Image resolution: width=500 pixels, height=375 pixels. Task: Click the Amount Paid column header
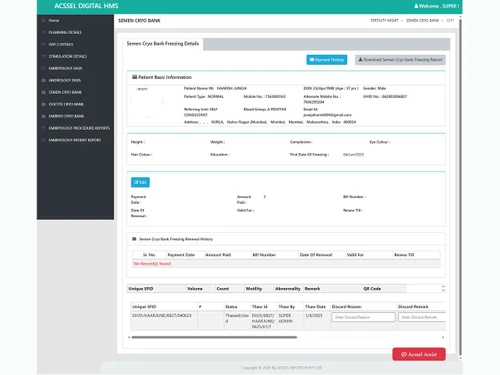(x=218, y=255)
